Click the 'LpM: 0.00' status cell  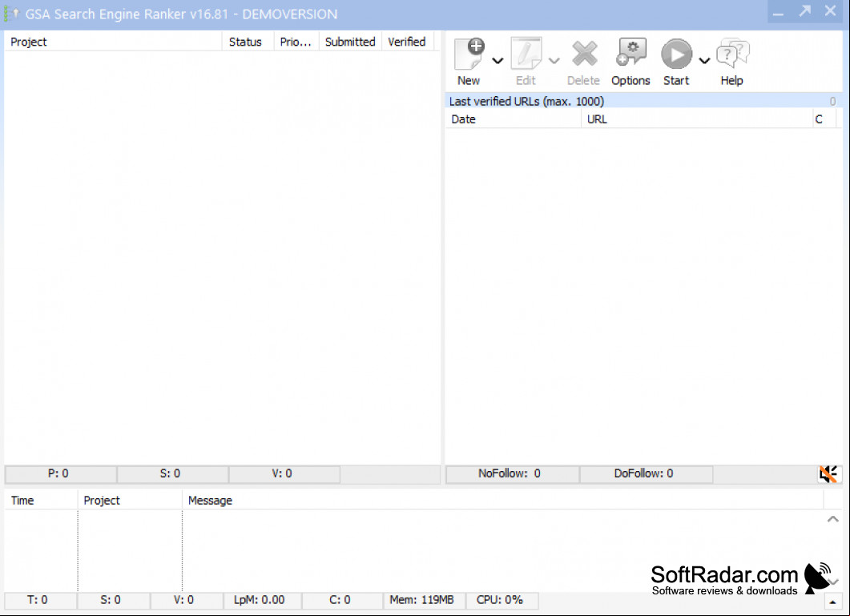coord(263,600)
